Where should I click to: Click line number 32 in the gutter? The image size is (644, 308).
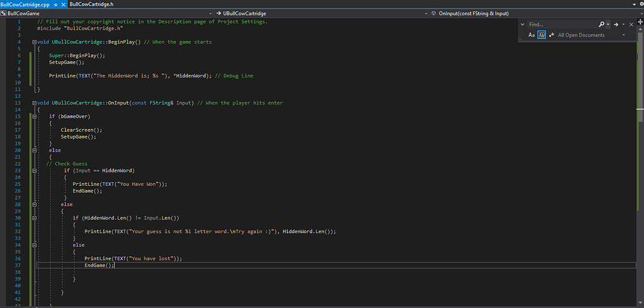click(x=18, y=231)
